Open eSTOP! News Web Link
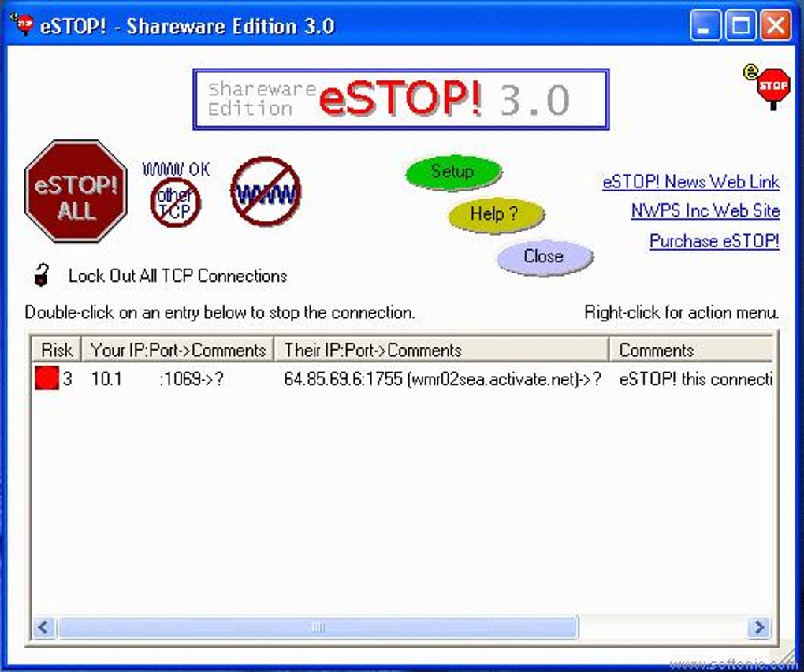The width and height of the screenshot is (804, 672). tap(690, 182)
